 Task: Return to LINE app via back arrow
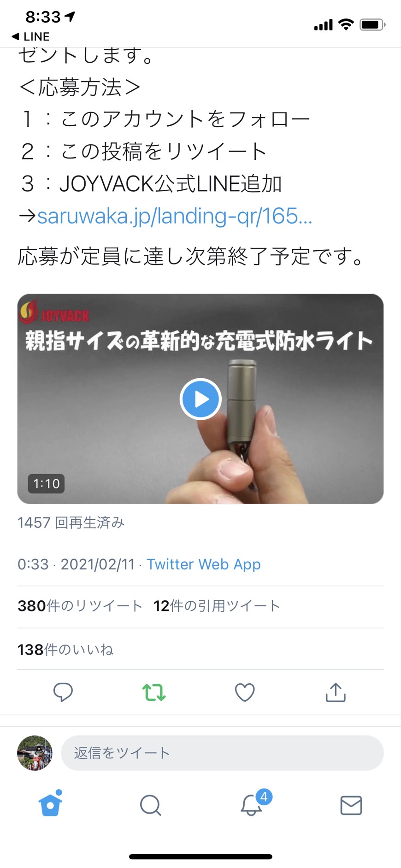[30, 36]
